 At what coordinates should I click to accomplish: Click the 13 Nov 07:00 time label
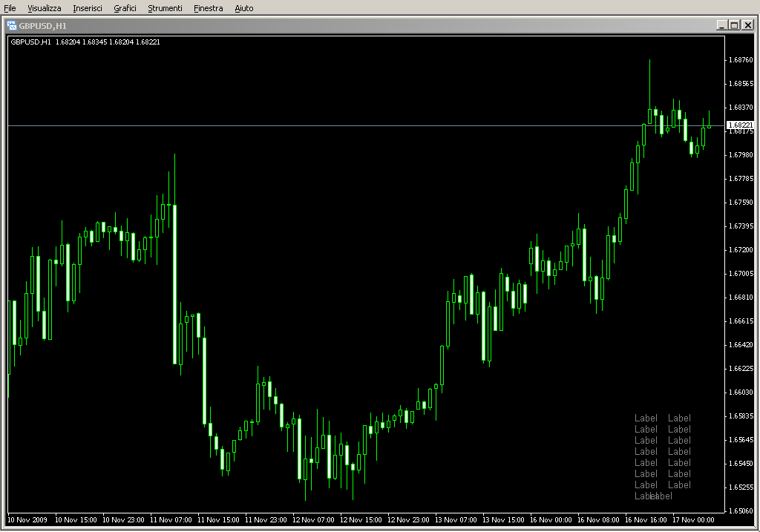point(456,520)
